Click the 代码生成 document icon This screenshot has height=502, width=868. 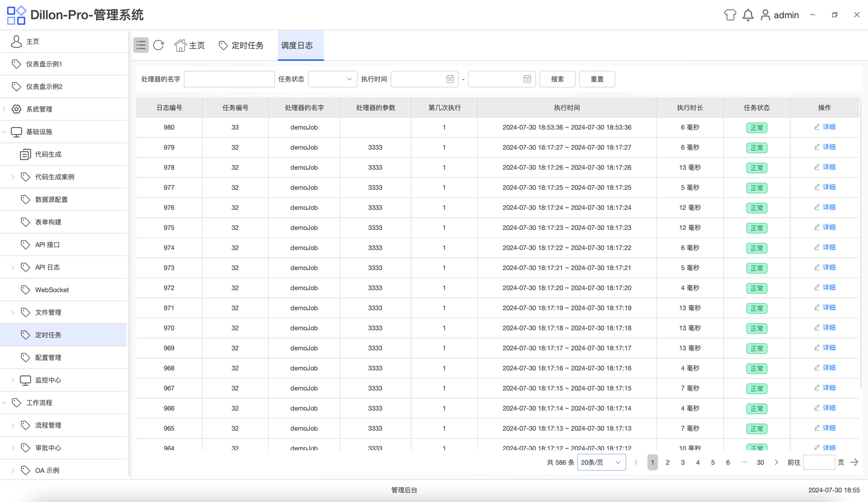[x=25, y=154]
